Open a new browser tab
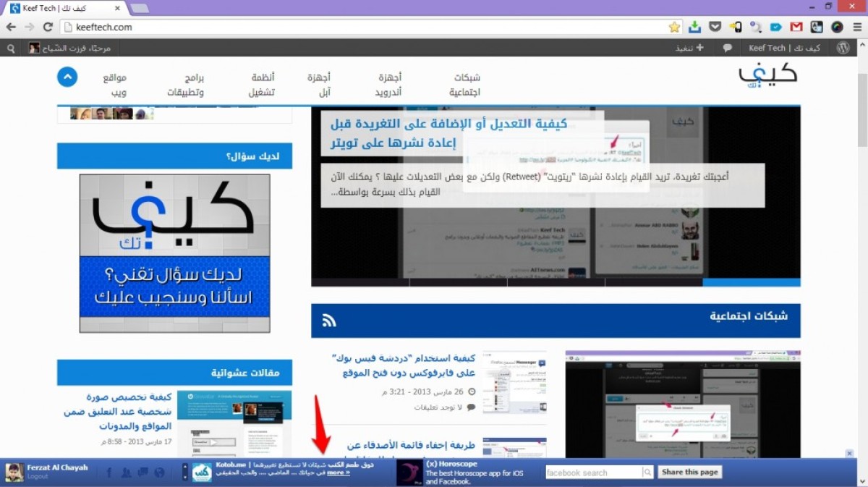 [x=139, y=8]
